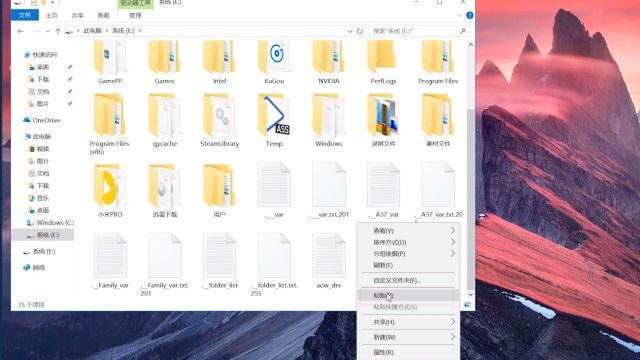Click the Up one level arrow
This screenshot has width=640, height=360.
58,31
